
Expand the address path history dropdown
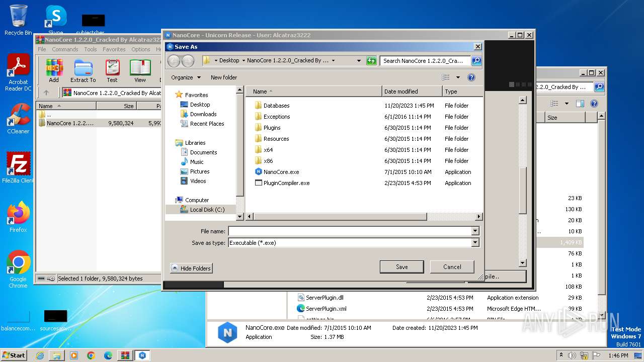point(359,61)
